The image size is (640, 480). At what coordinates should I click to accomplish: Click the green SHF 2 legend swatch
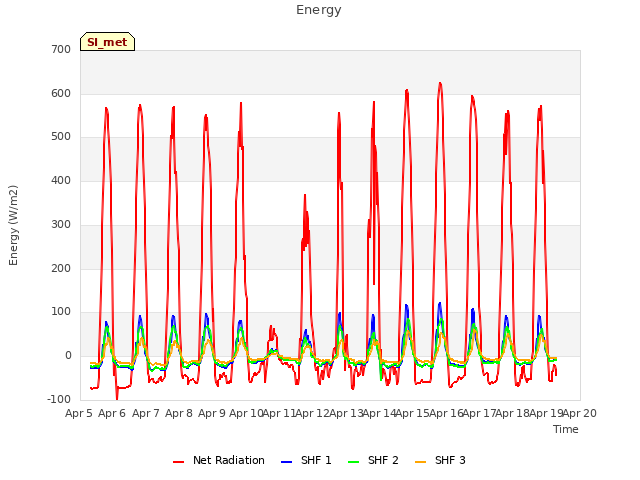point(353,462)
